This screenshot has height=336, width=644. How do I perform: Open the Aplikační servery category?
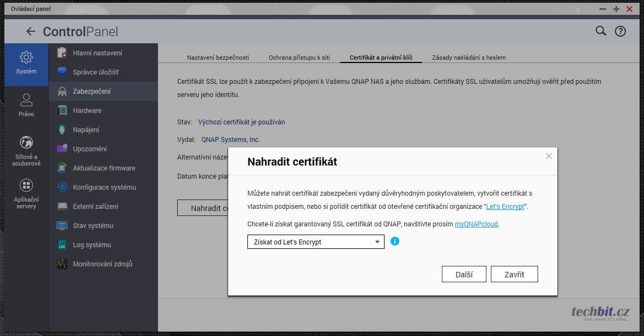coord(26,194)
